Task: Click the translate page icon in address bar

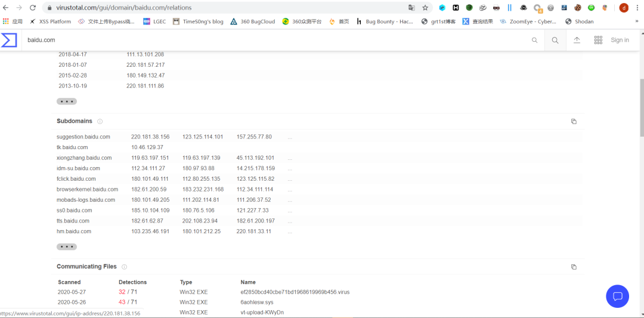Action: click(x=411, y=7)
